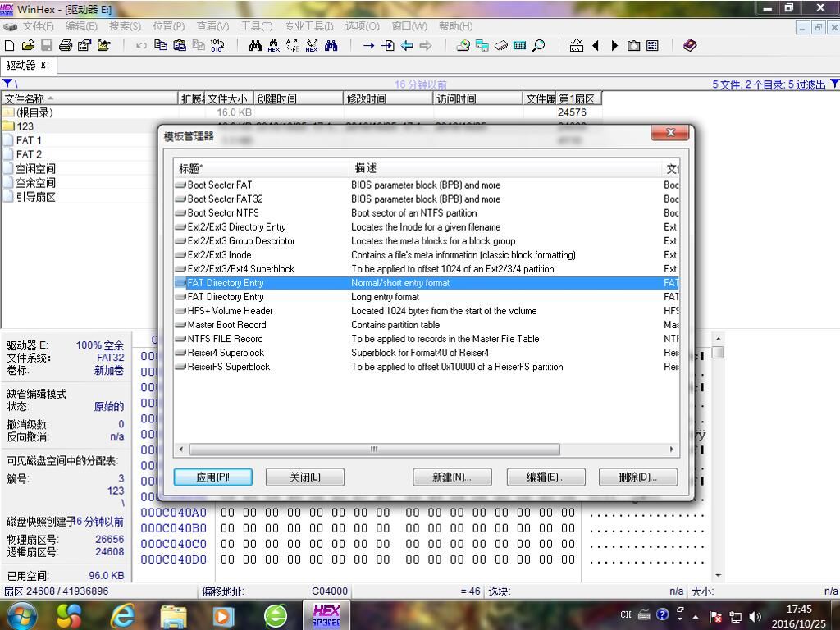Open the 文件(F) menu
This screenshot has height=630, width=840.
[38, 25]
